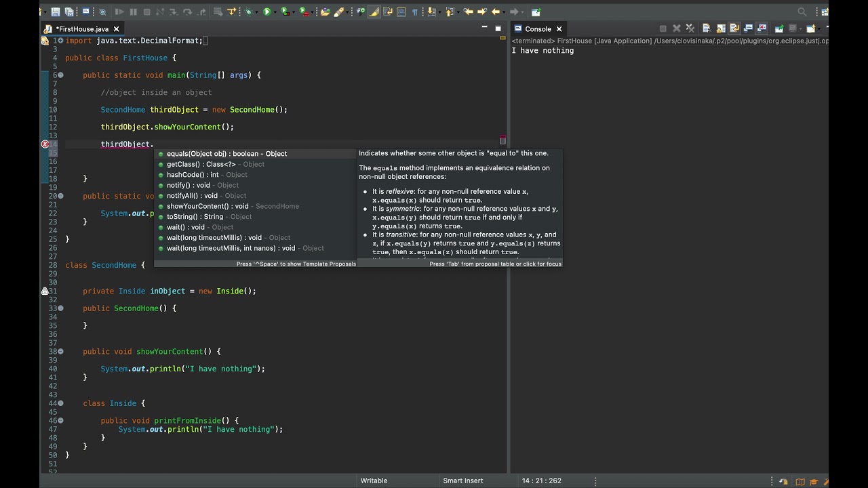868x488 pixels.
Task: Close the Console view tab
Action: point(559,28)
